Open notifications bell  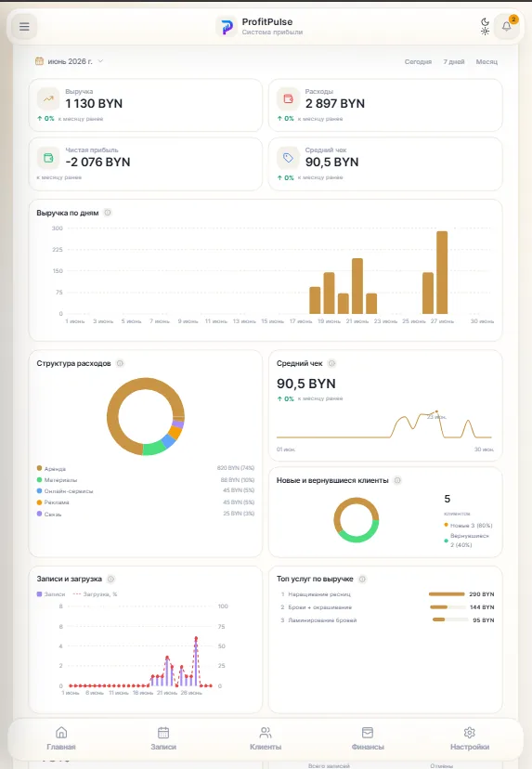pos(507,27)
